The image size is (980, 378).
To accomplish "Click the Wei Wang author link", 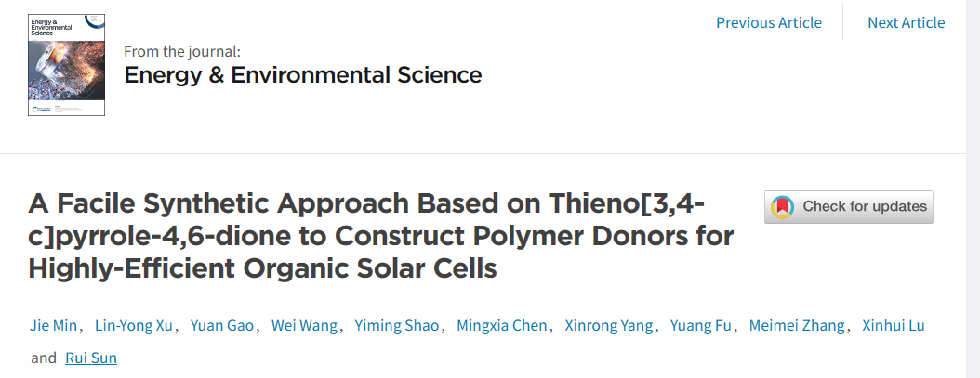I will 304,325.
